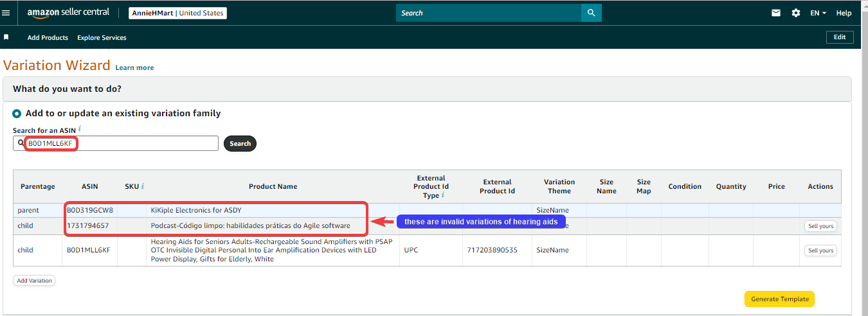This screenshot has height=316, width=868.
Task: Click the Generate Template button
Action: click(x=779, y=299)
